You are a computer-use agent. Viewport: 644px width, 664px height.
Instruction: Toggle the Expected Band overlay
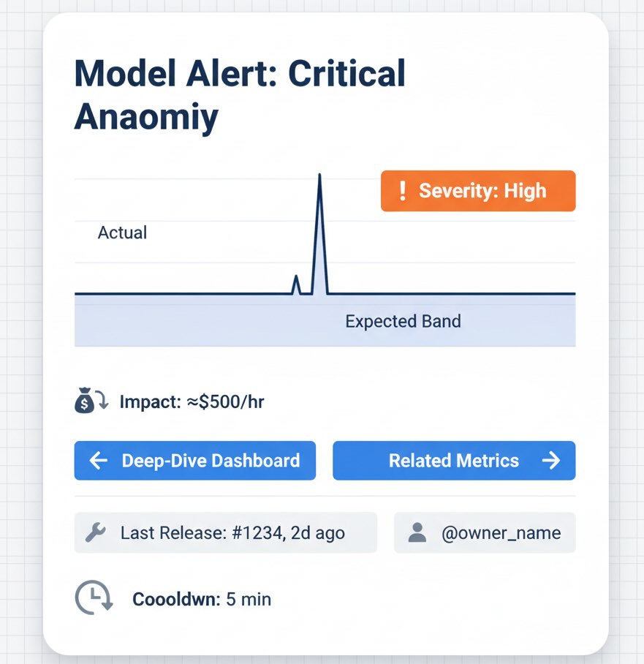(403, 321)
